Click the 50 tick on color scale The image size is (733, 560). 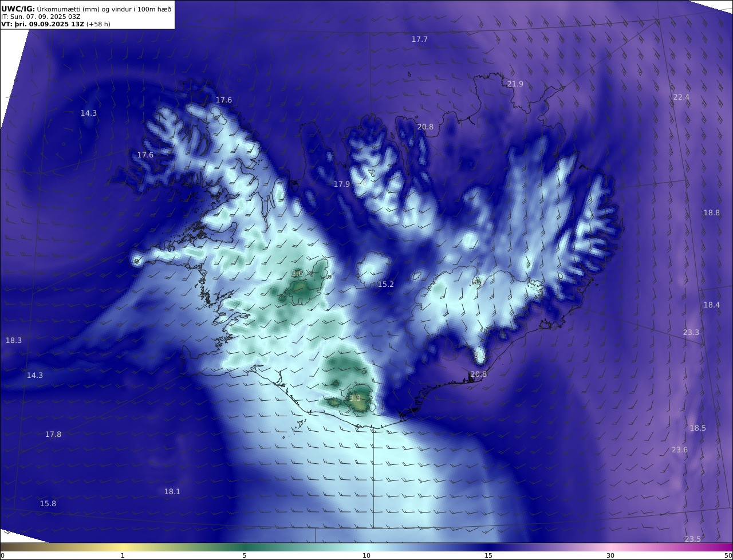tap(728, 555)
